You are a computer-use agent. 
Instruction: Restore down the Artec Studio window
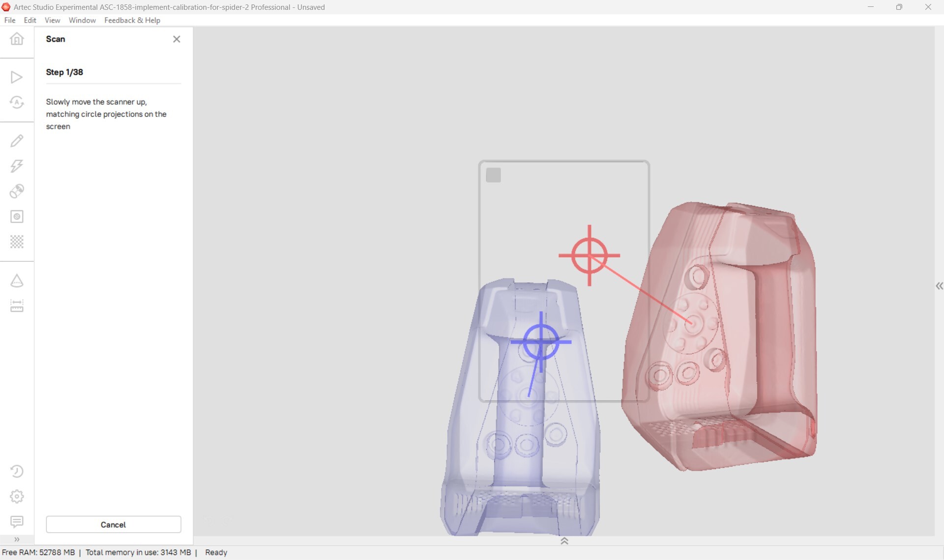(x=899, y=7)
